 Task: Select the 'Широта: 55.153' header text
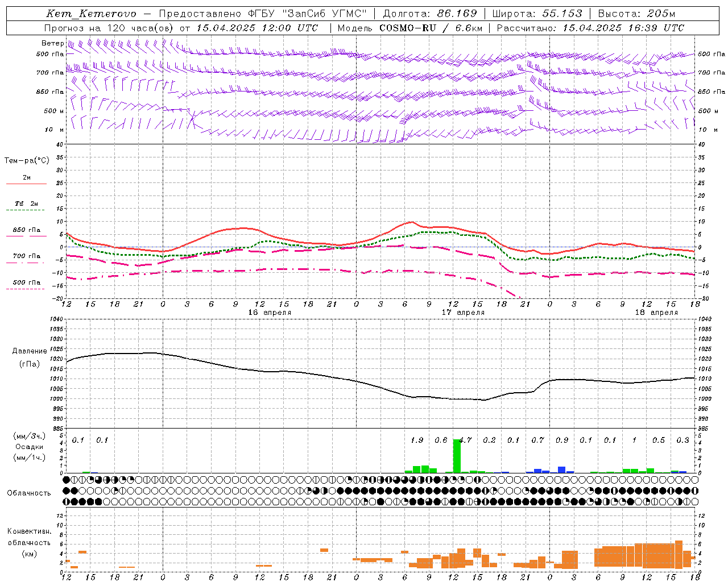(537, 14)
